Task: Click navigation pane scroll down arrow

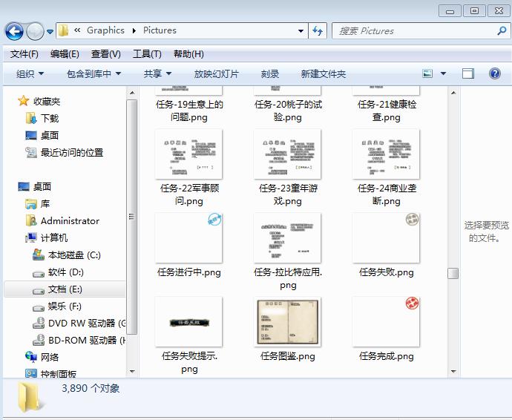Action: [132, 371]
